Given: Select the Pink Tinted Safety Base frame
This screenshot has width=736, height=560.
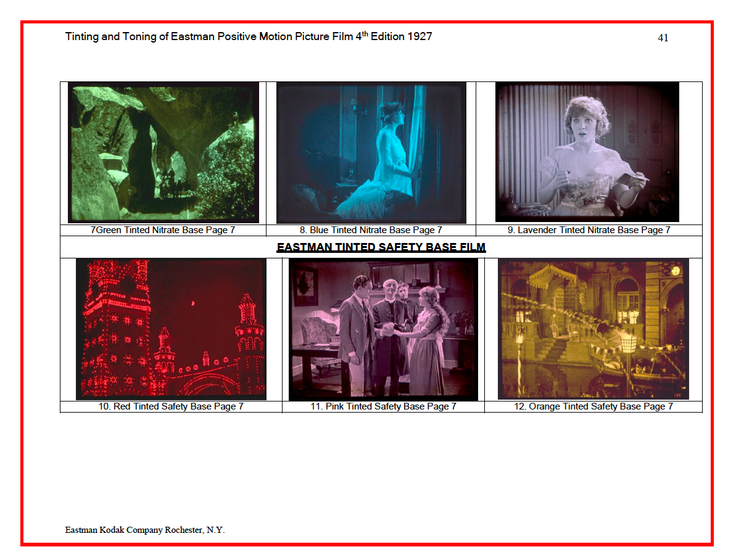Looking at the screenshot, I should [382, 328].
